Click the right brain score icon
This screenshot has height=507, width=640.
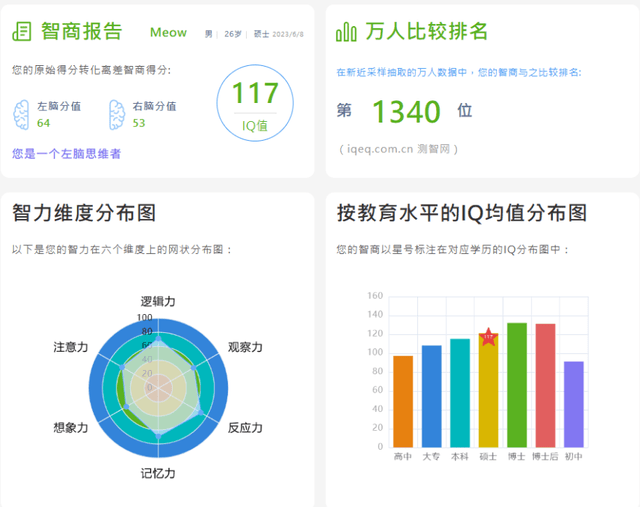pos(117,115)
